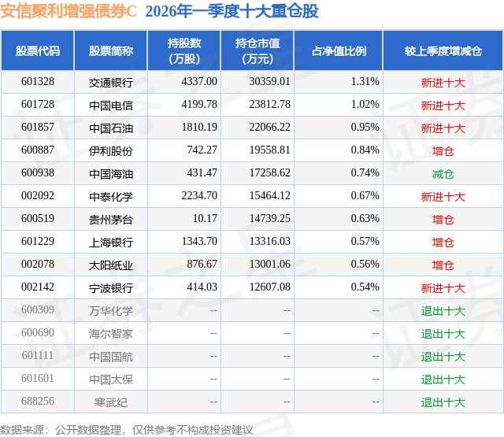Click stock code 601229

[38, 241]
